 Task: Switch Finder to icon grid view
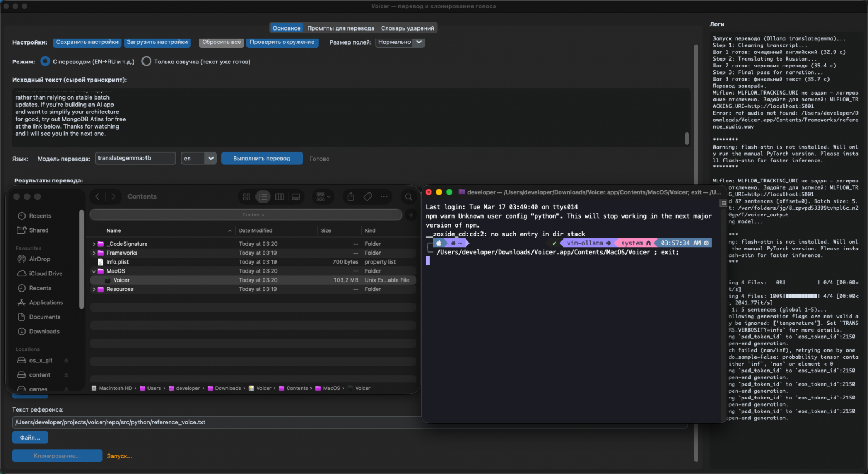(246, 197)
